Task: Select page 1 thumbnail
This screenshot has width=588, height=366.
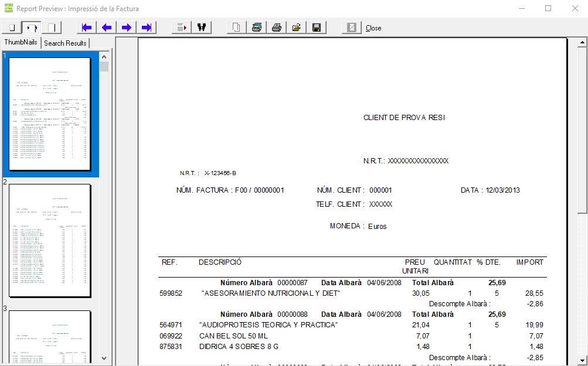Action: point(50,114)
